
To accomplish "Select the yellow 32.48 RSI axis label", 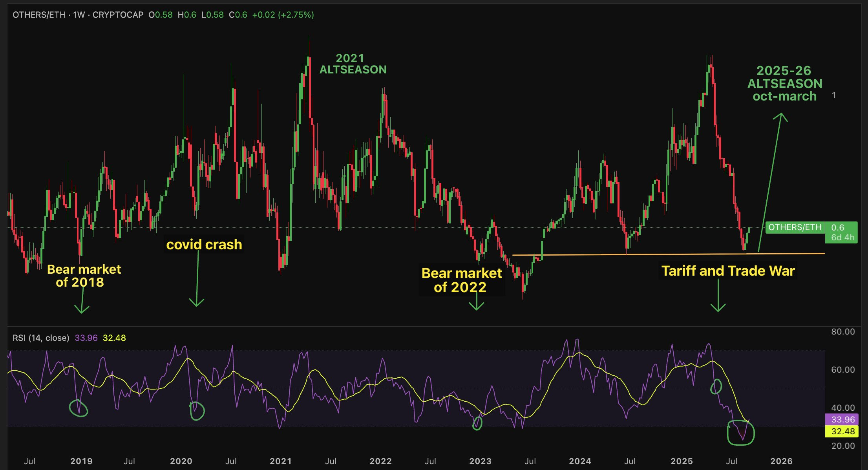I will (842, 432).
